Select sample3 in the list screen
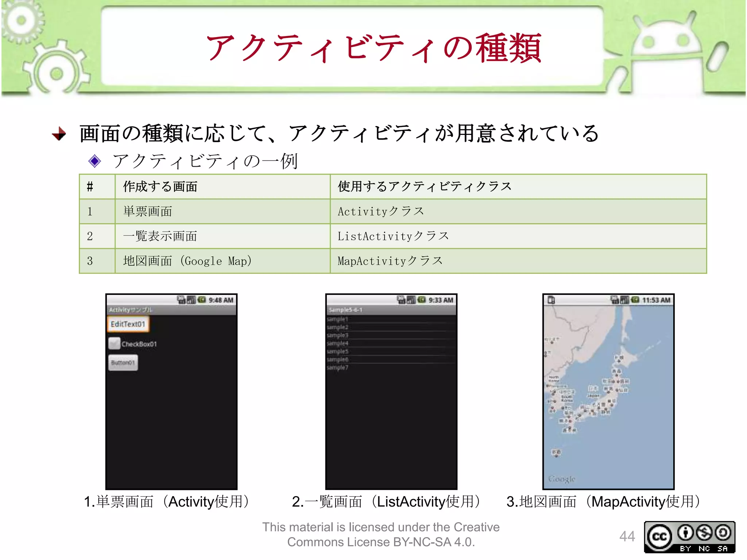 391,335
